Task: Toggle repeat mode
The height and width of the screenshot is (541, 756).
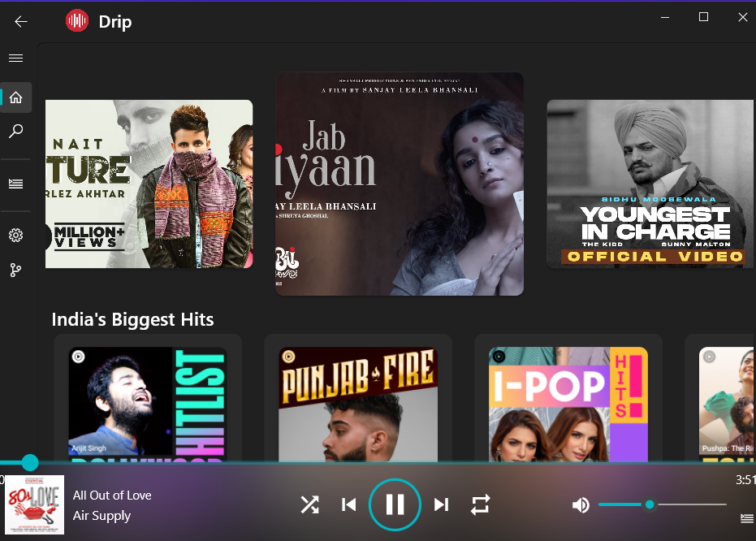Action: [480, 504]
